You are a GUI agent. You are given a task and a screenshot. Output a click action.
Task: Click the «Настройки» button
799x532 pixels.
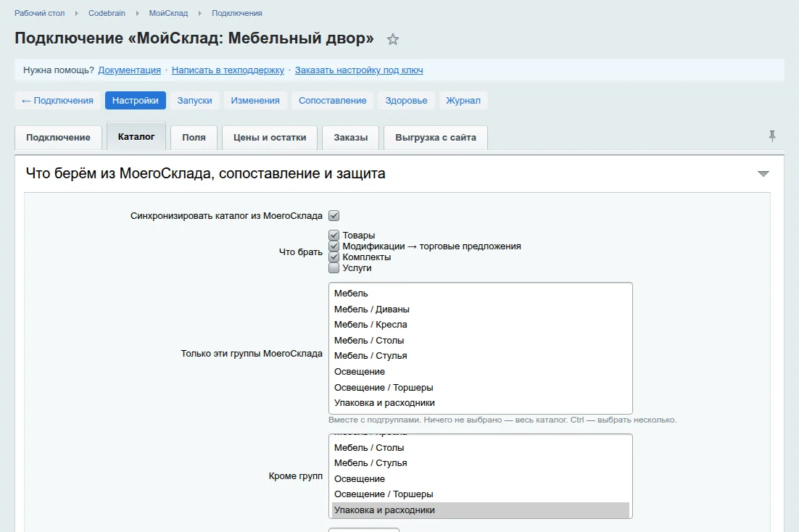tap(135, 101)
